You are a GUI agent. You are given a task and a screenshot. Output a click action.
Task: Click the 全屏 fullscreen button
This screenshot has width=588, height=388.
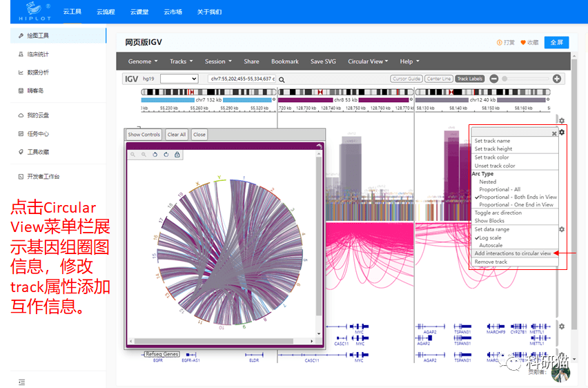click(556, 43)
